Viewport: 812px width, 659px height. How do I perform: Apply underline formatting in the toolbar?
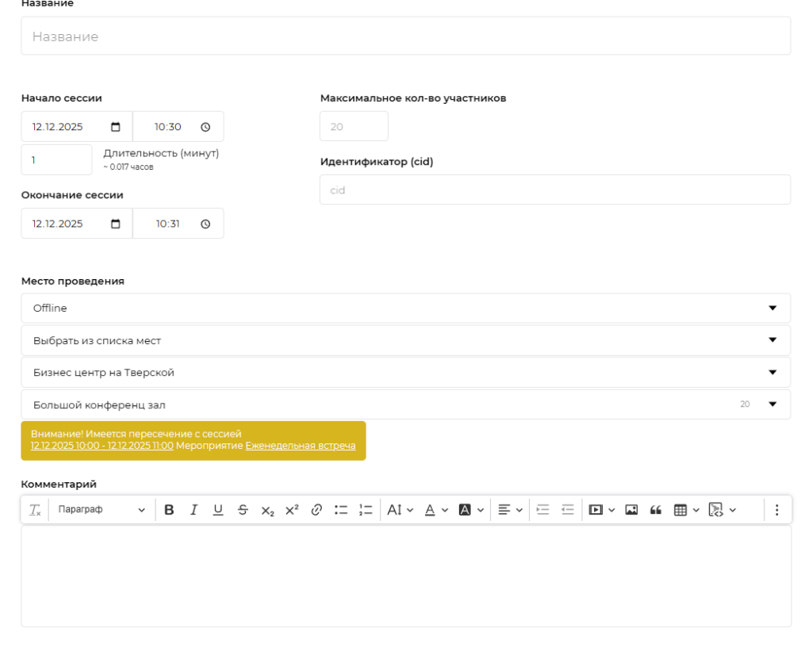click(x=217, y=510)
